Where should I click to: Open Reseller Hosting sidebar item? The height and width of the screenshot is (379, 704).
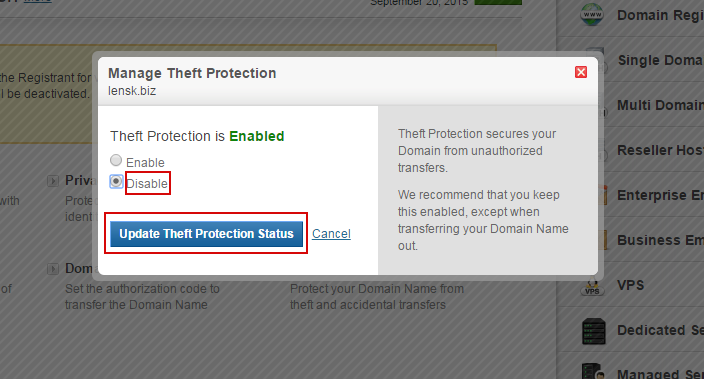tap(660, 150)
